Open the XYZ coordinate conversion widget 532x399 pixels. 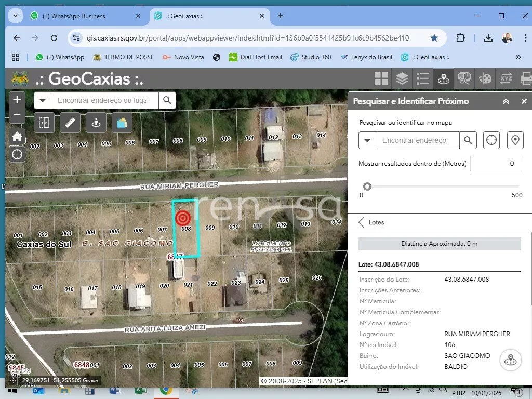(x=506, y=78)
